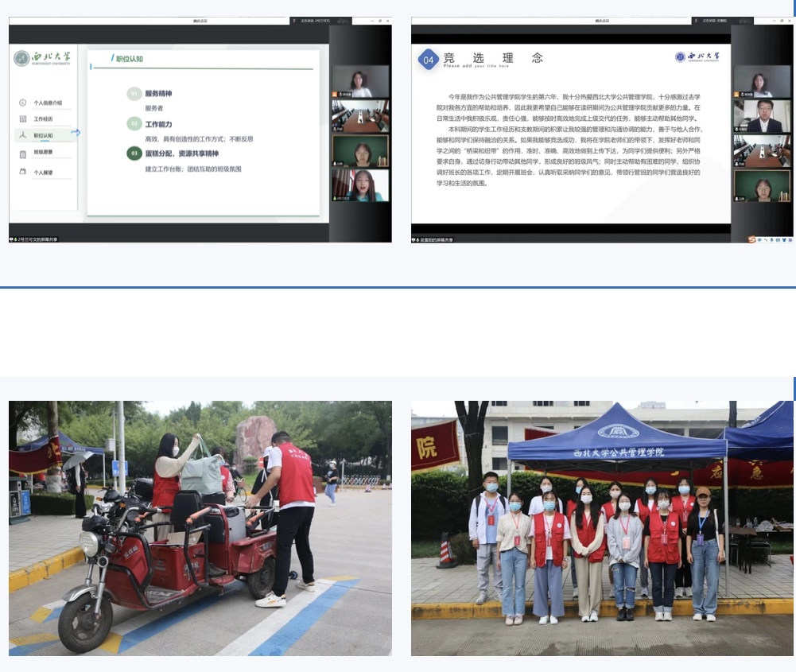Open the electric tricycle volunteer photo
796x672 pixels.
click(x=200, y=528)
